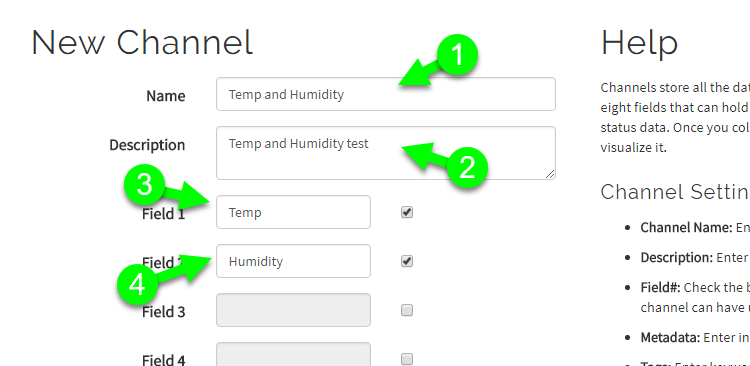Click the Channel Settings subheading
The image size is (750, 366).
[675, 192]
